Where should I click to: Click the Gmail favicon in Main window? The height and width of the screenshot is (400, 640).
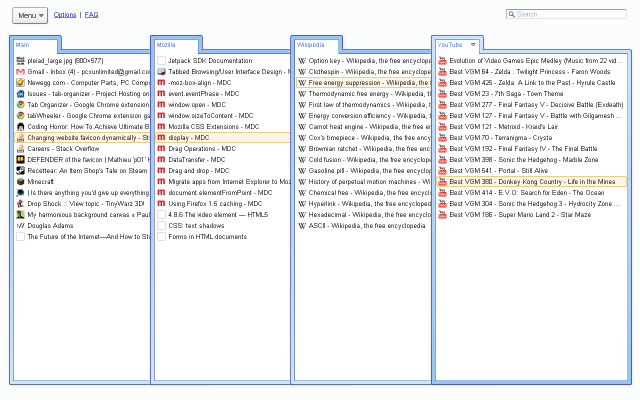point(20,72)
